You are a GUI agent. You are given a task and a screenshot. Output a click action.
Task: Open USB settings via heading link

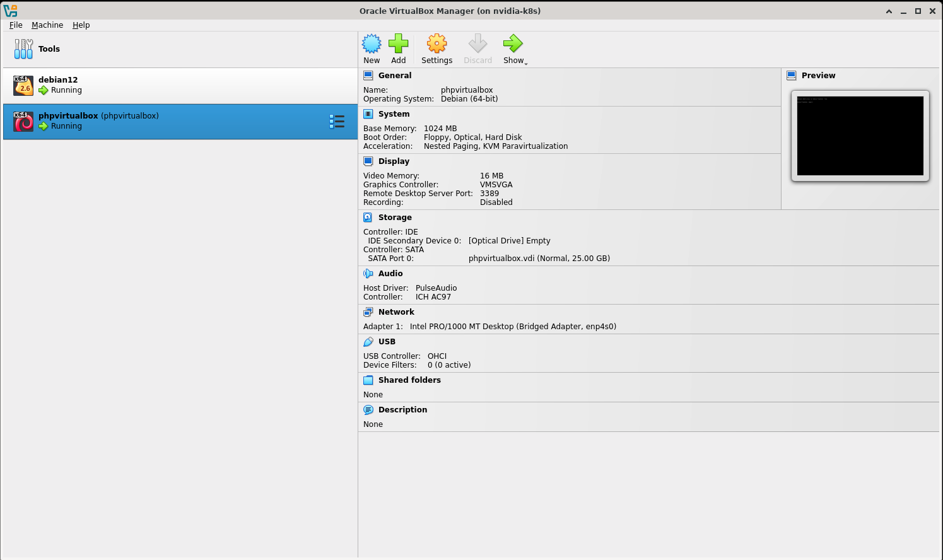(x=387, y=342)
